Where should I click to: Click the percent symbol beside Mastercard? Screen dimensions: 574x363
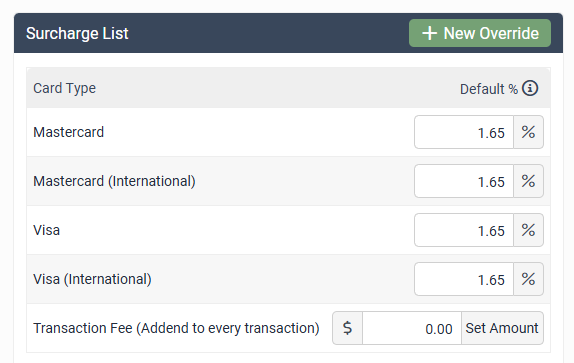[528, 132]
